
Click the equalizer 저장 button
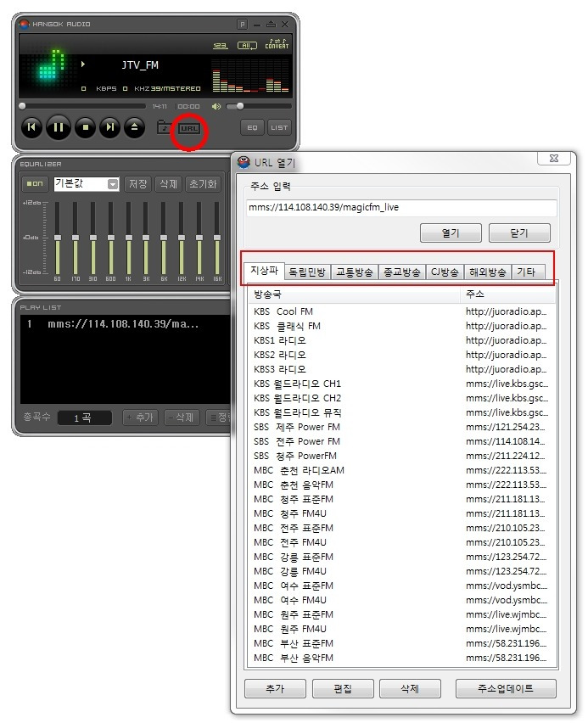pyautogui.click(x=138, y=184)
